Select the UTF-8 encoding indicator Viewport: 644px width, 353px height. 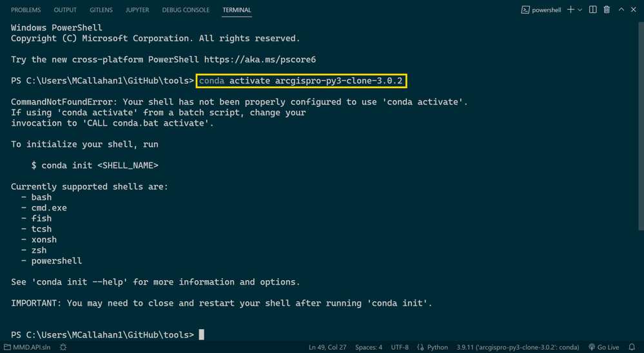400,347
